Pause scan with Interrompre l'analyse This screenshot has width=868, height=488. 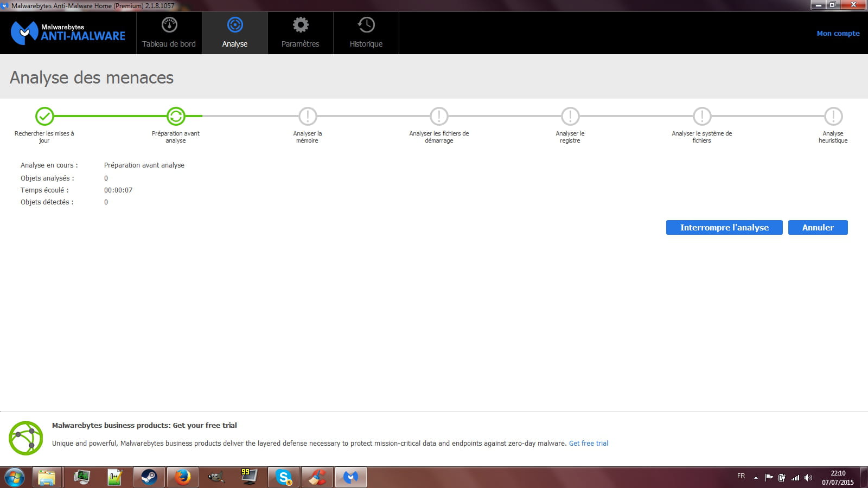coord(724,228)
